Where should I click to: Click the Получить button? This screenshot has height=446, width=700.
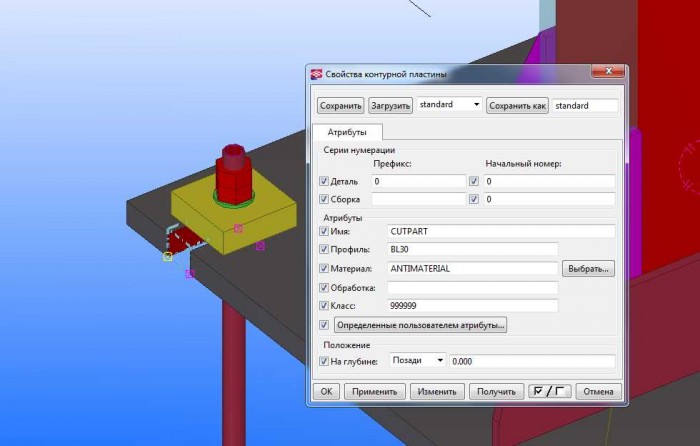[496, 392]
